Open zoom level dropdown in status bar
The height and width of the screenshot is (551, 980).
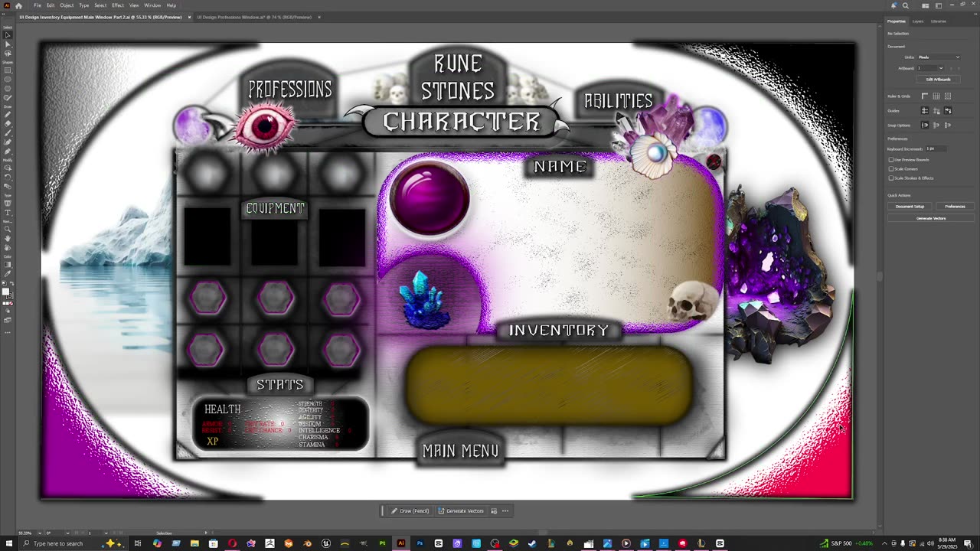pyautogui.click(x=41, y=533)
